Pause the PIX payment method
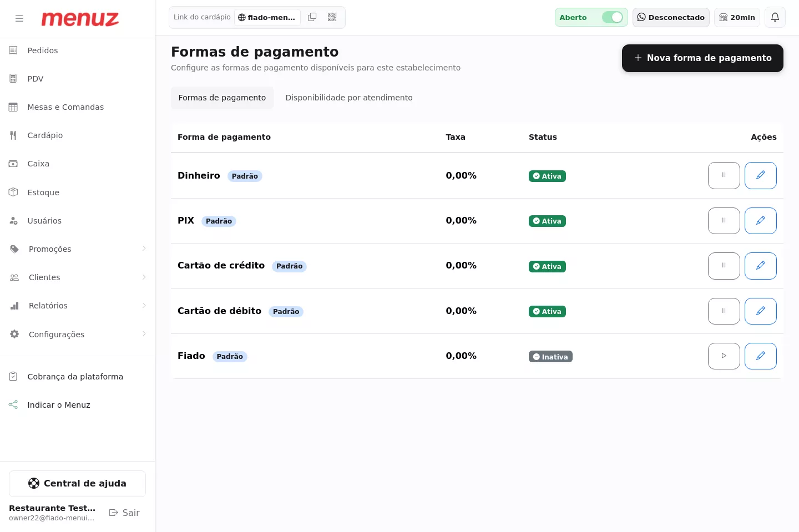799x532 pixels. 724,221
